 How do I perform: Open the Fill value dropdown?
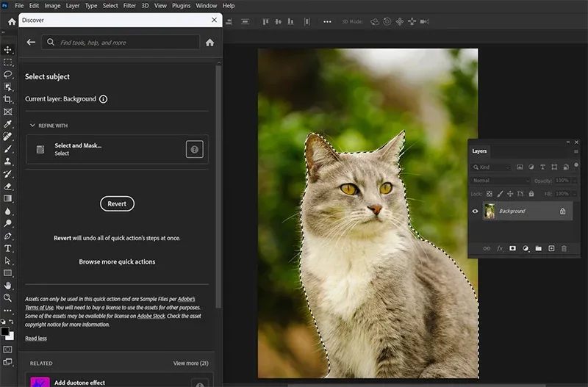click(x=574, y=194)
